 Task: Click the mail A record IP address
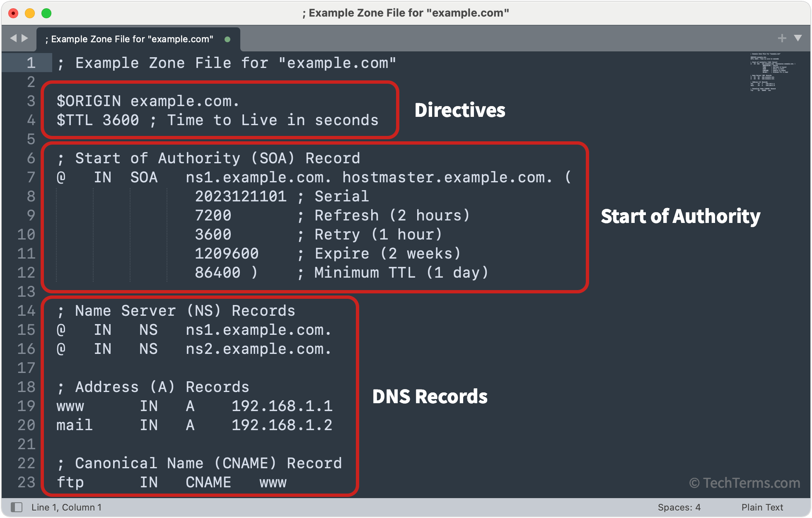[x=282, y=425]
